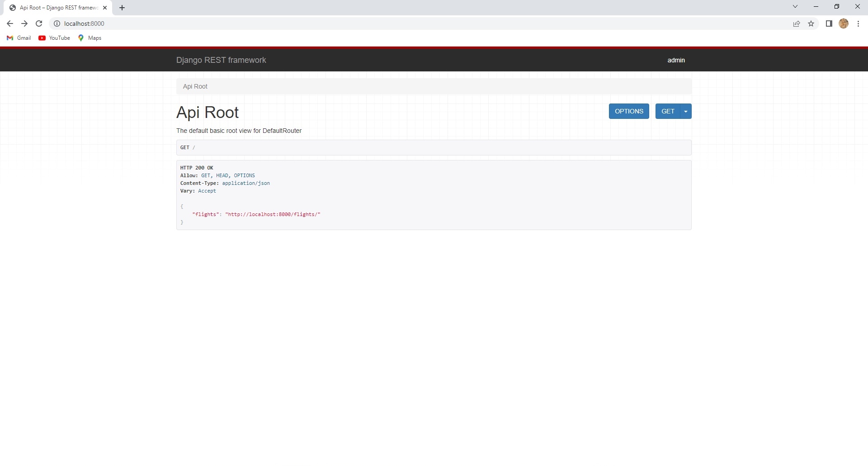Select the Api Root breadcrumb
This screenshot has height=466, width=868.
(x=195, y=86)
